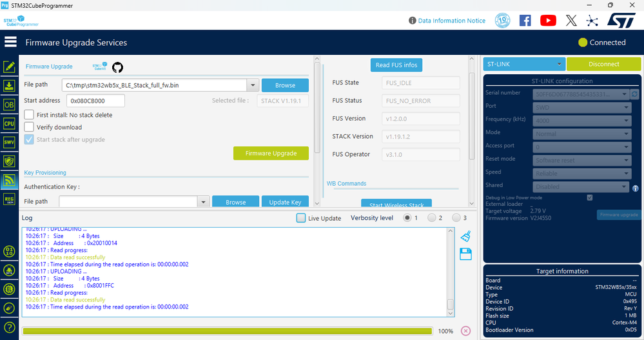Expand the authentication key file path dropdown
Screen dimensions: 644x340
[203, 202]
